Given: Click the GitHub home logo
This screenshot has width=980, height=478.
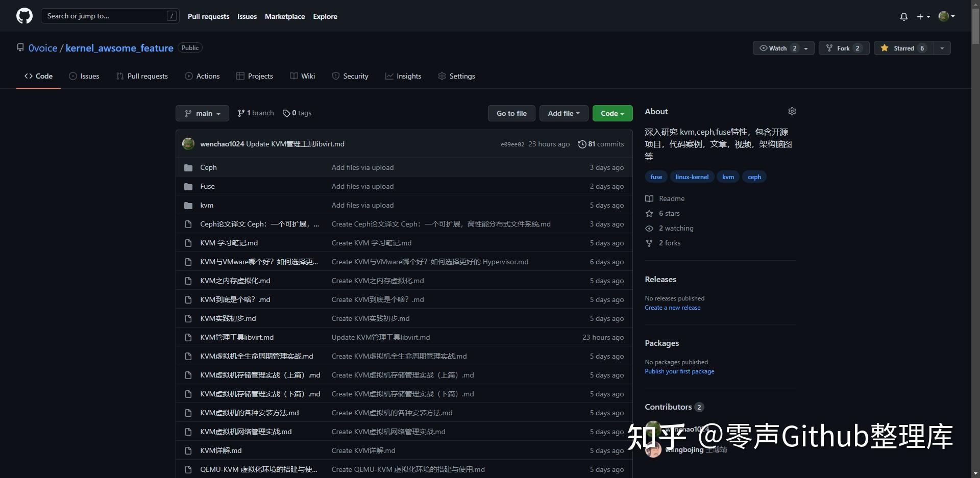Looking at the screenshot, I should pyautogui.click(x=24, y=16).
